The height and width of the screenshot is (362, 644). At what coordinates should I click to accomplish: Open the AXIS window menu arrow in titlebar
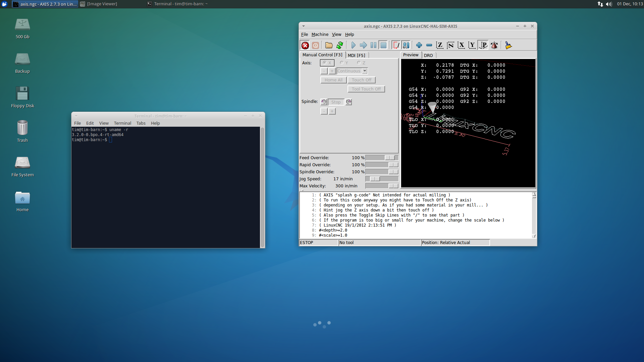tap(303, 26)
